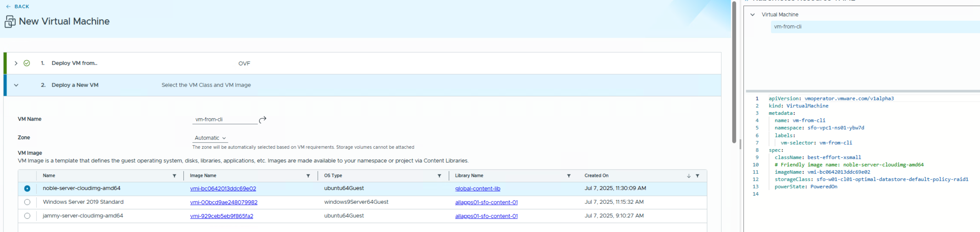Click the back arrow icon
This screenshot has height=232, width=980.
[x=8, y=7]
